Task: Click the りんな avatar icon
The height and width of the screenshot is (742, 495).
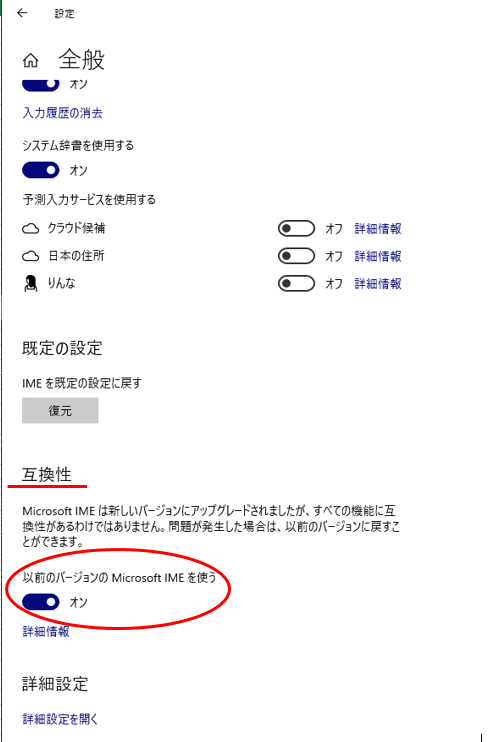Action: 31,283
